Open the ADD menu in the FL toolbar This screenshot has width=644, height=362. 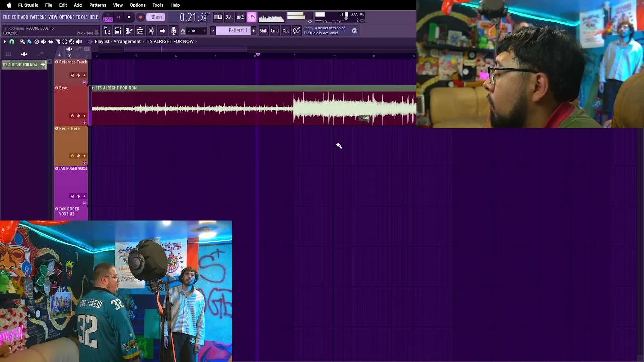click(24, 17)
